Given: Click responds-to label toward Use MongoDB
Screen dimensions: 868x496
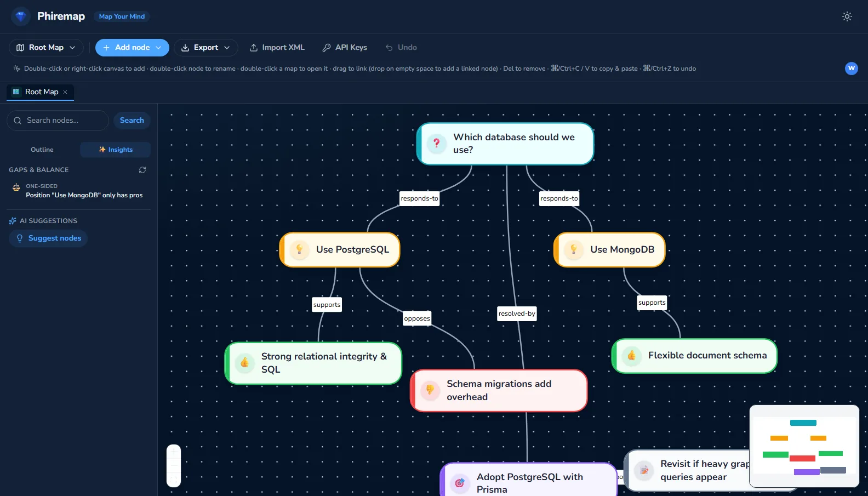Looking at the screenshot, I should pyautogui.click(x=559, y=198).
